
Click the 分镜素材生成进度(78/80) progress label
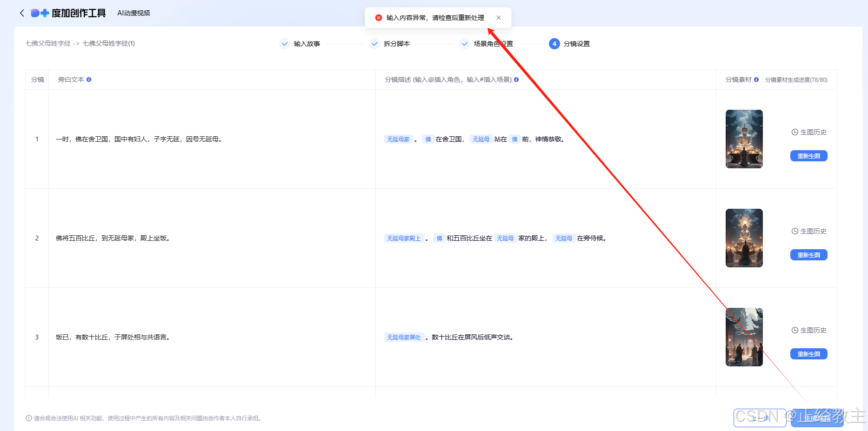[x=796, y=80]
